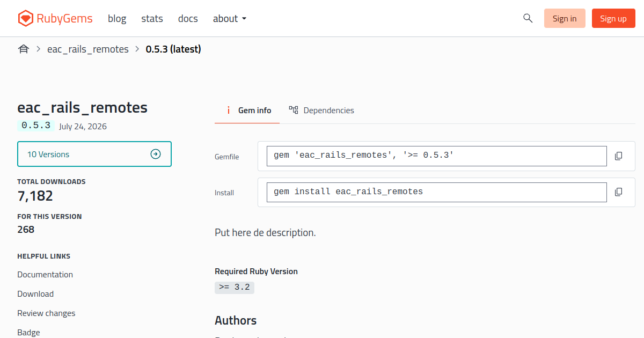Open the Review changes link

click(46, 313)
